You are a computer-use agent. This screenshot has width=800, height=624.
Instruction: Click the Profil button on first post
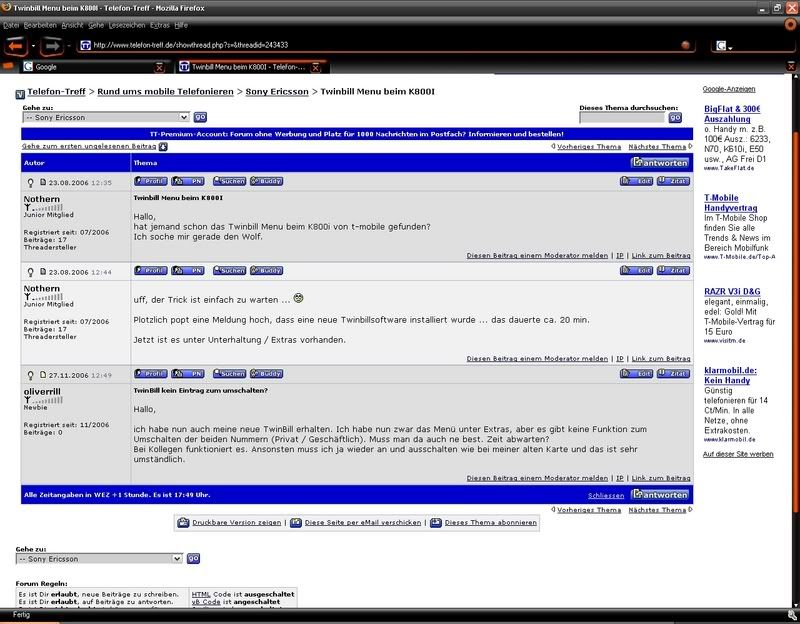[150, 181]
